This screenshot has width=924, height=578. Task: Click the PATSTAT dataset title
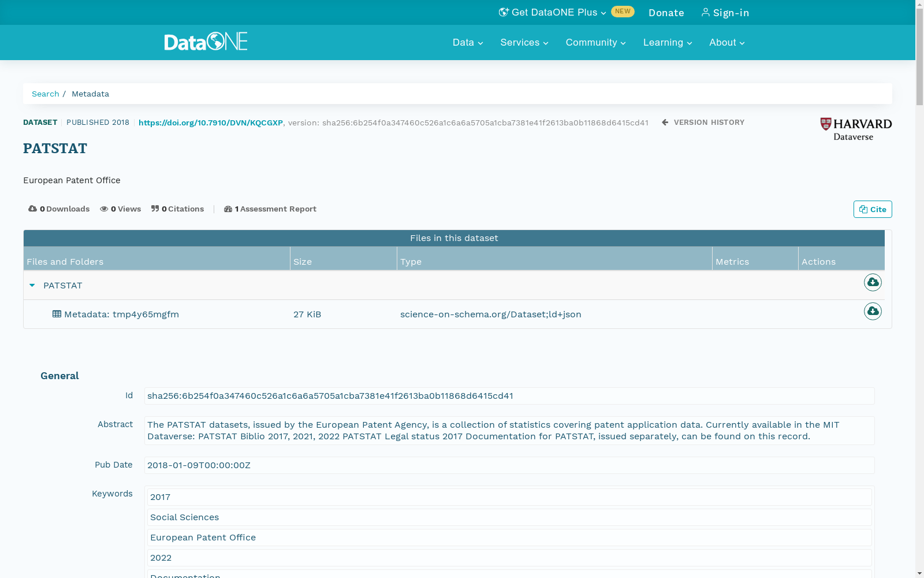click(x=55, y=149)
